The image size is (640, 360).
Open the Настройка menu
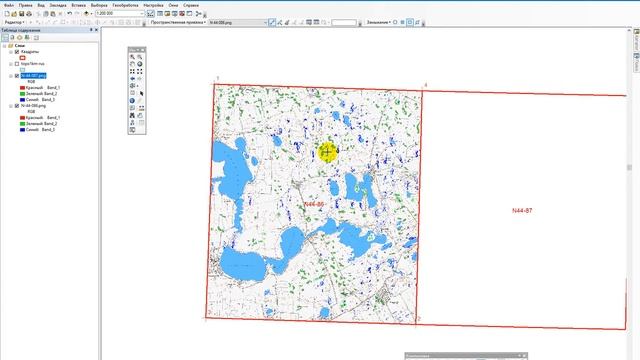click(153, 5)
